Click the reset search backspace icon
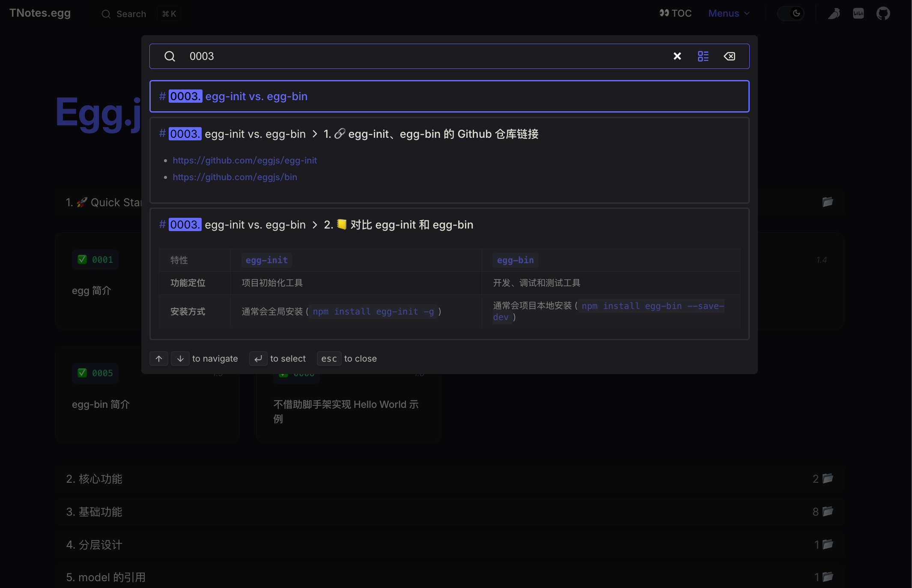The width and height of the screenshot is (912, 588). coord(730,56)
